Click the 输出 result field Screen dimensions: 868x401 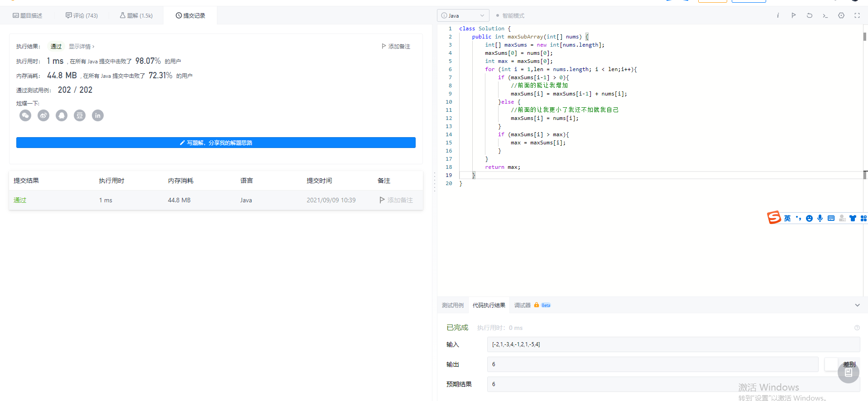click(652, 364)
